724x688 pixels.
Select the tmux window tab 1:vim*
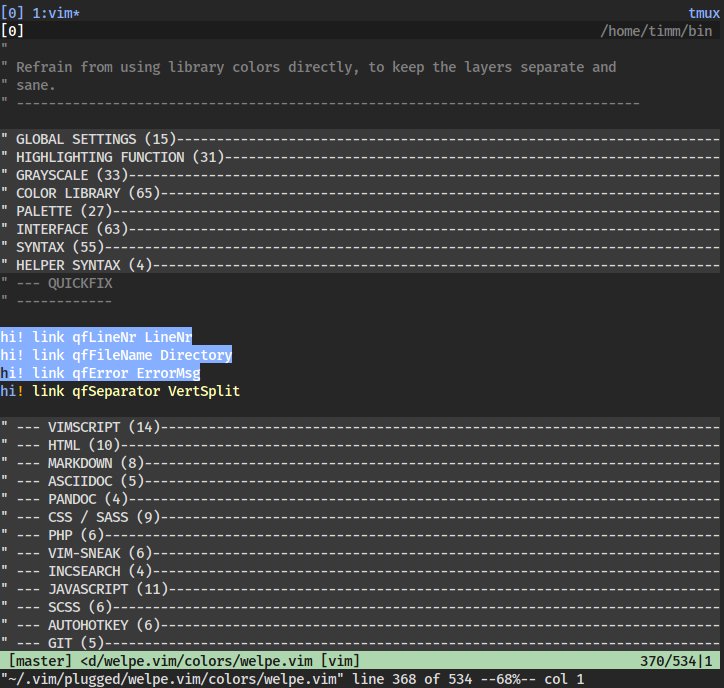[56, 13]
